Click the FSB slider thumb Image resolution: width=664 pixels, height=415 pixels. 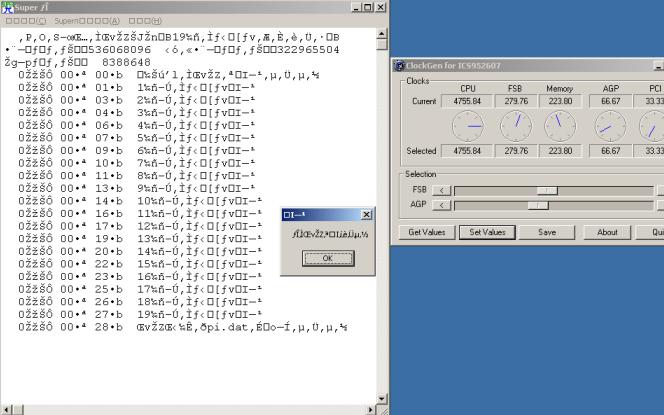(546, 190)
